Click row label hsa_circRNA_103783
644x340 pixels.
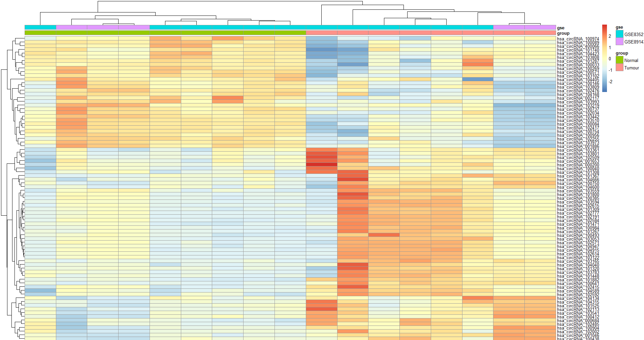pos(578,273)
